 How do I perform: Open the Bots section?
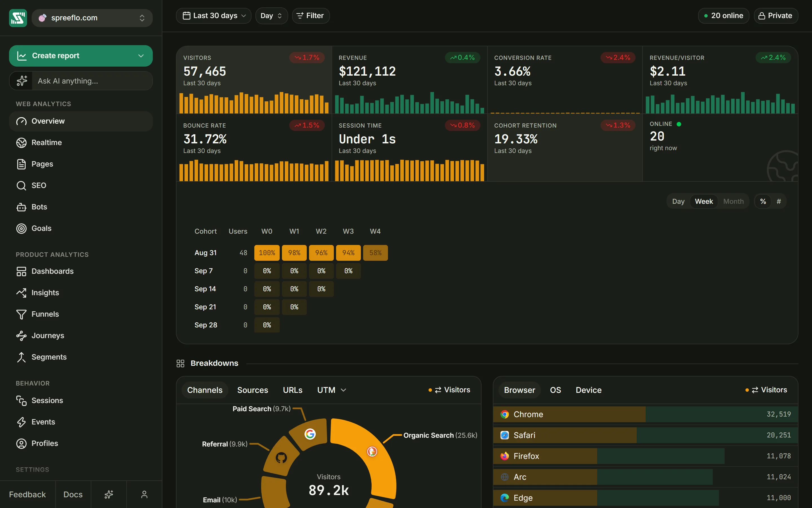[81, 207]
